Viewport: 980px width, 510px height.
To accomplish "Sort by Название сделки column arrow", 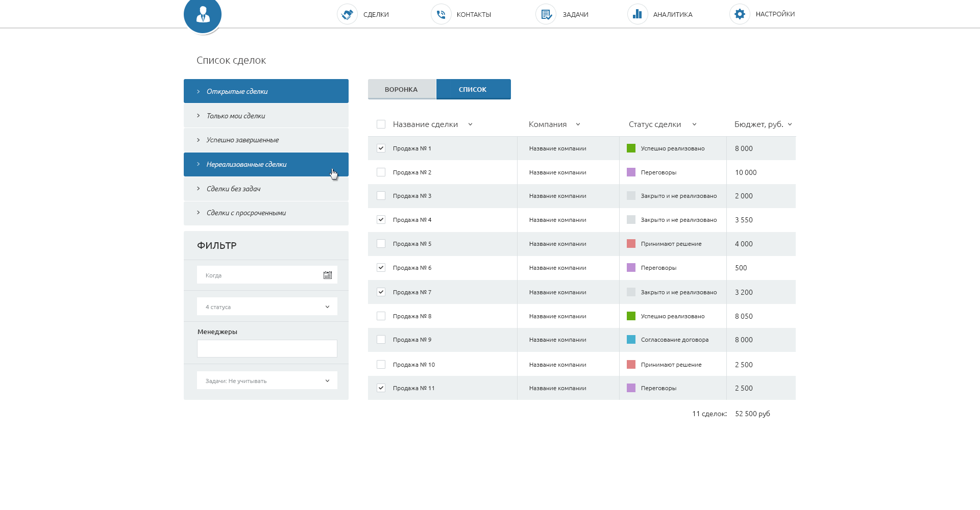I will [470, 124].
